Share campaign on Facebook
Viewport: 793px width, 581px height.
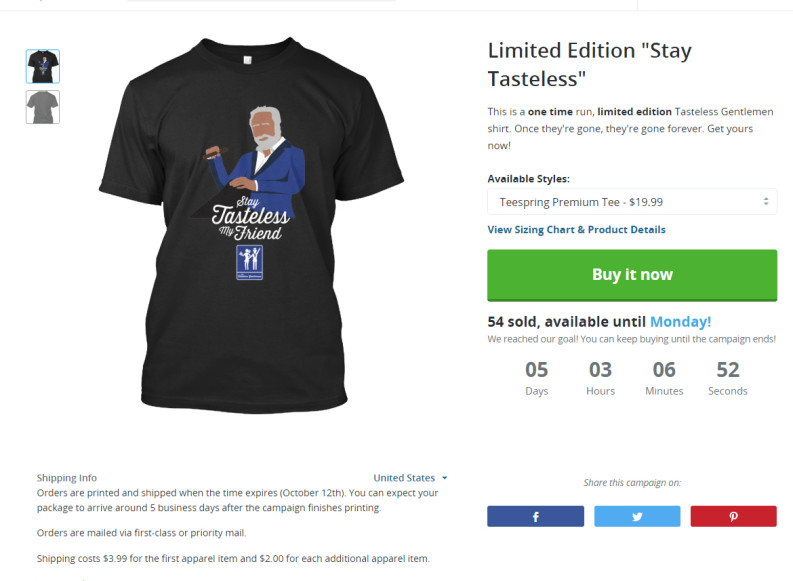pos(536,516)
